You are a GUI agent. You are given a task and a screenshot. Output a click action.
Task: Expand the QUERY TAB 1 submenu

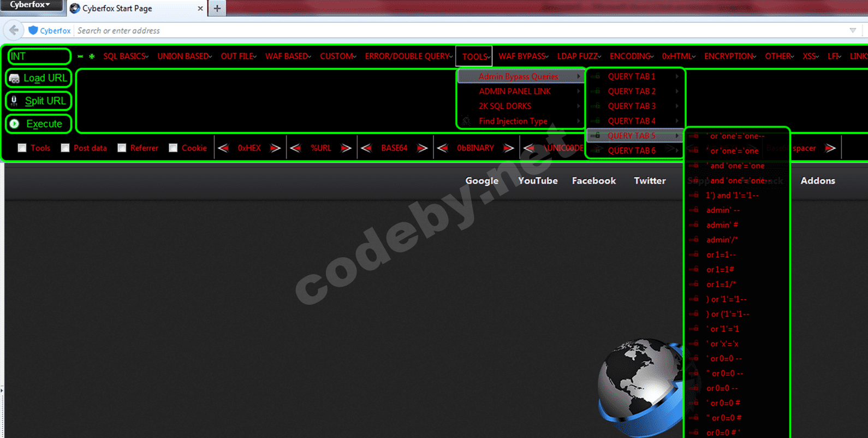(635, 76)
